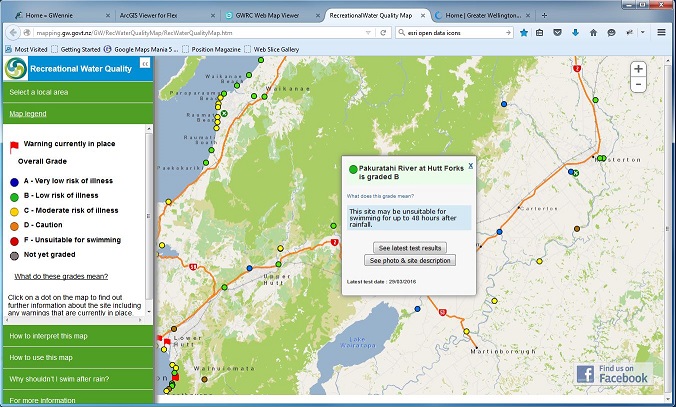Open the Getting Started bookmark
Image resolution: width=676 pixels, height=407 pixels.
pyautogui.click(x=76, y=50)
